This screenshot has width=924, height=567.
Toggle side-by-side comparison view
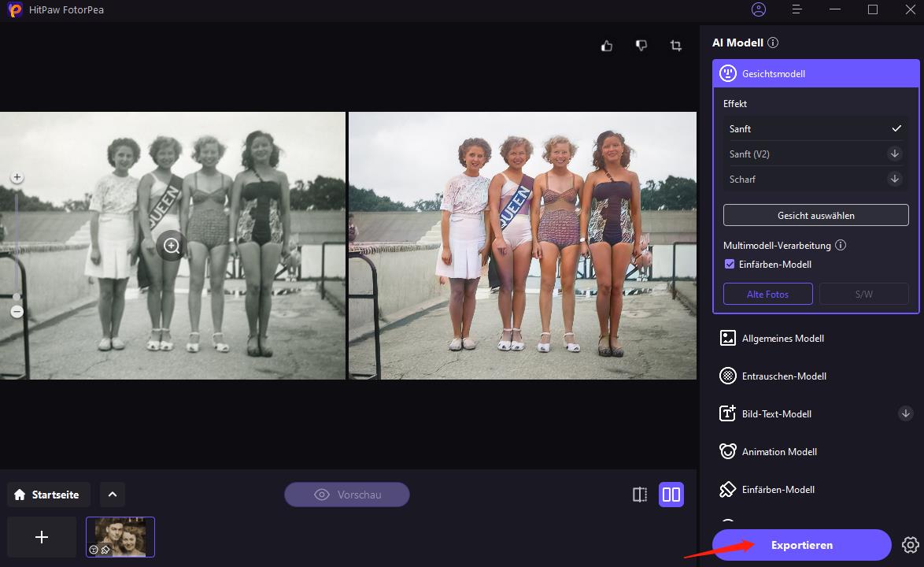pyautogui.click(x=671, y=494)
